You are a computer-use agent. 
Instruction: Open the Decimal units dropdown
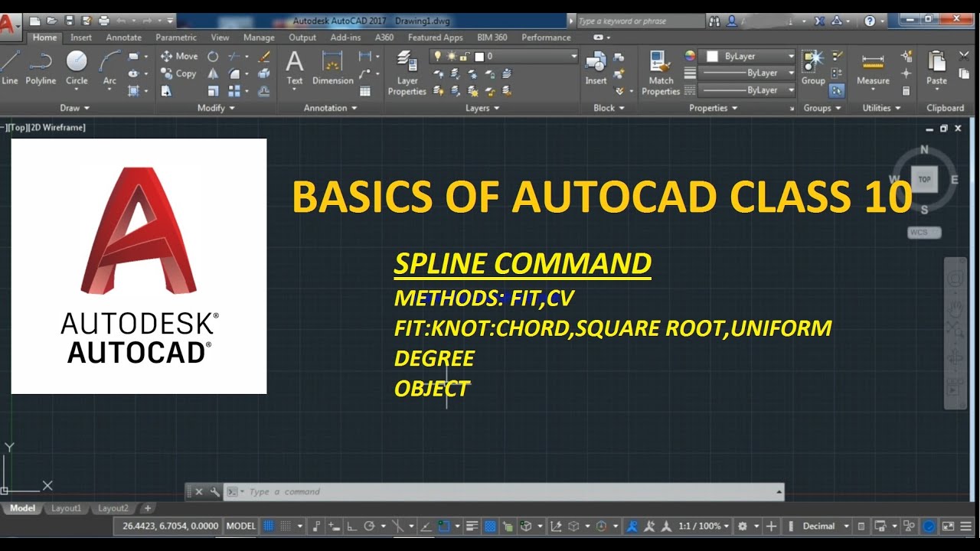tap(825, 526)
